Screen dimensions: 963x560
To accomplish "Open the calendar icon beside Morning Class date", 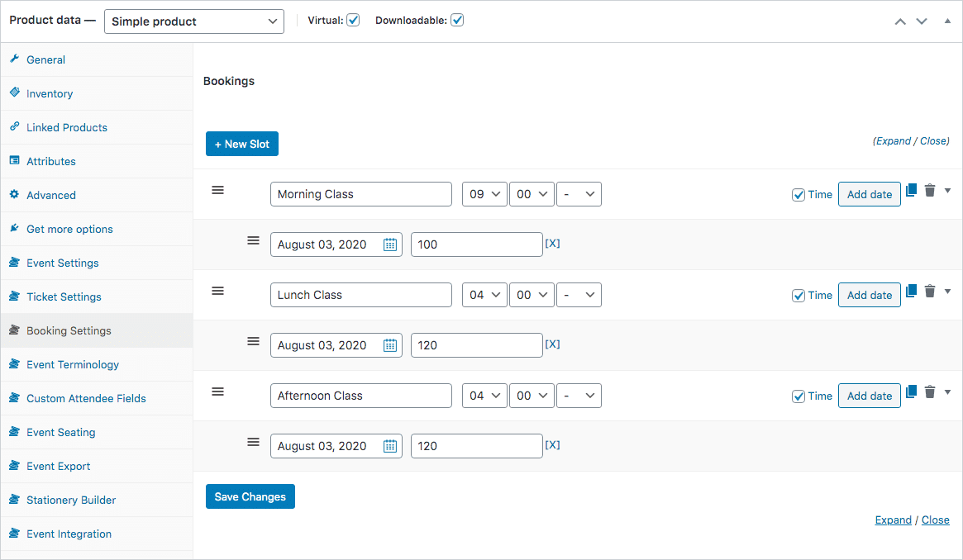I will [389, 244].
